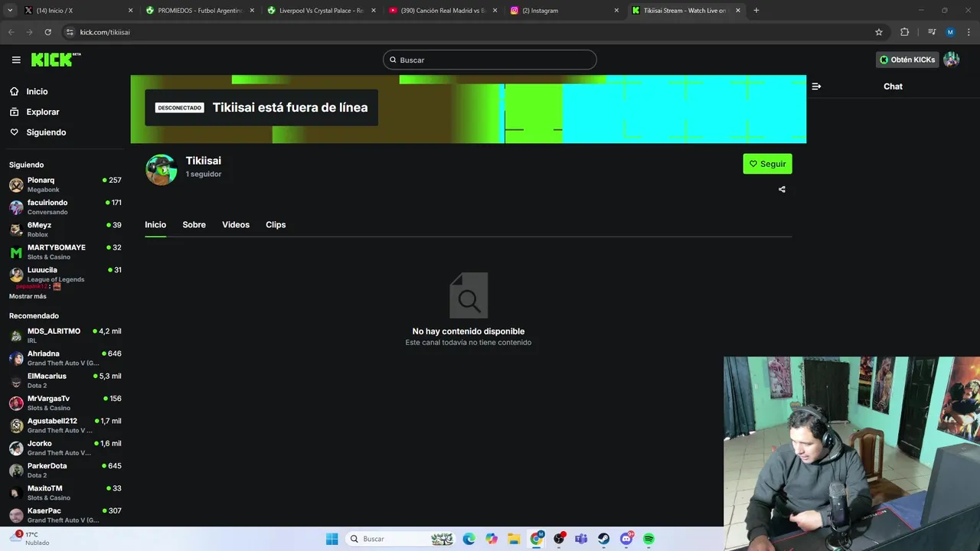This screenshot has width=980, height=551.
Task: Open Discord from taskbar
Action: (x=626, y=539)
